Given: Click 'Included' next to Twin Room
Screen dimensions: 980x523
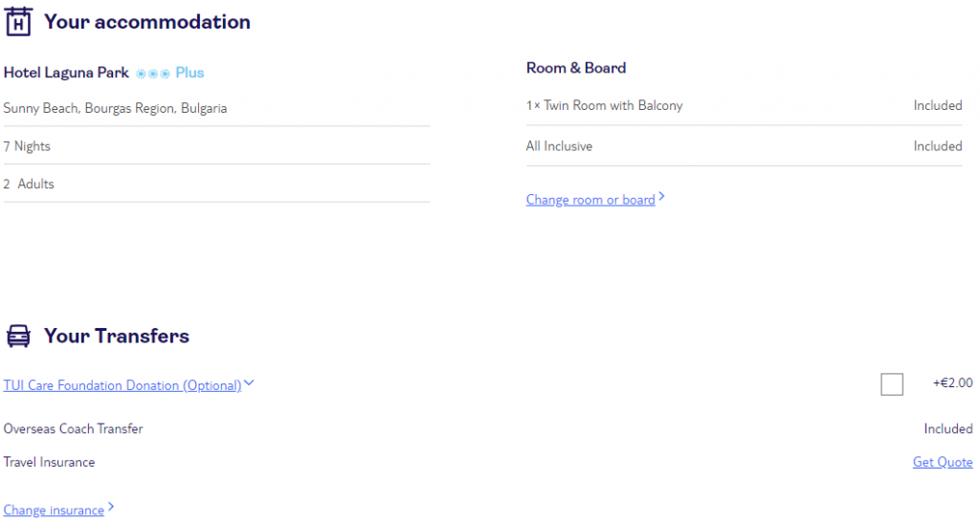Looking at the screenshot, I should click(x=938, y=105).
